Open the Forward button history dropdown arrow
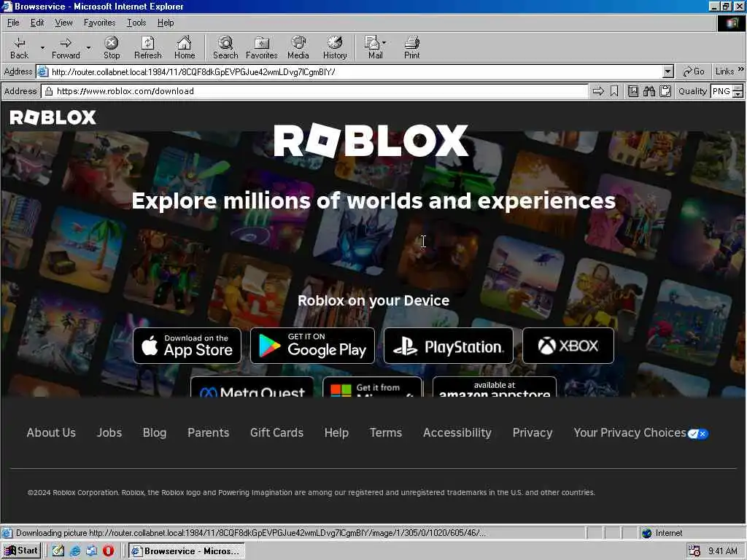Viewport: 747px width, 560px height. pyautogui.click(x=88, y=47)
